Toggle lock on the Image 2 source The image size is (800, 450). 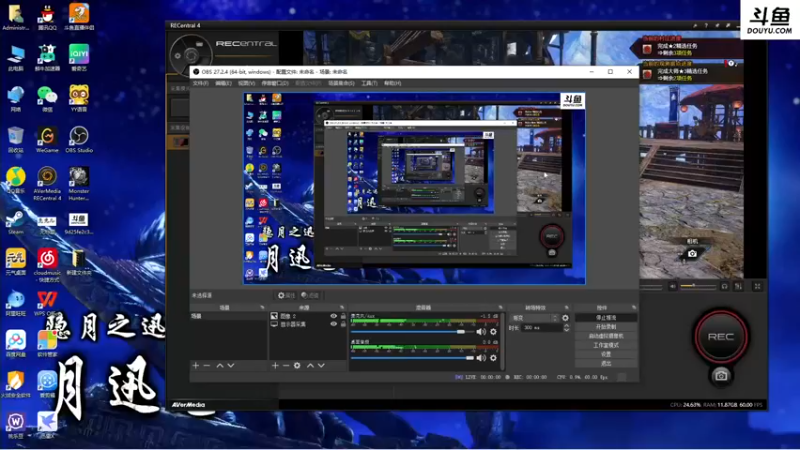(x=343, y=316)
